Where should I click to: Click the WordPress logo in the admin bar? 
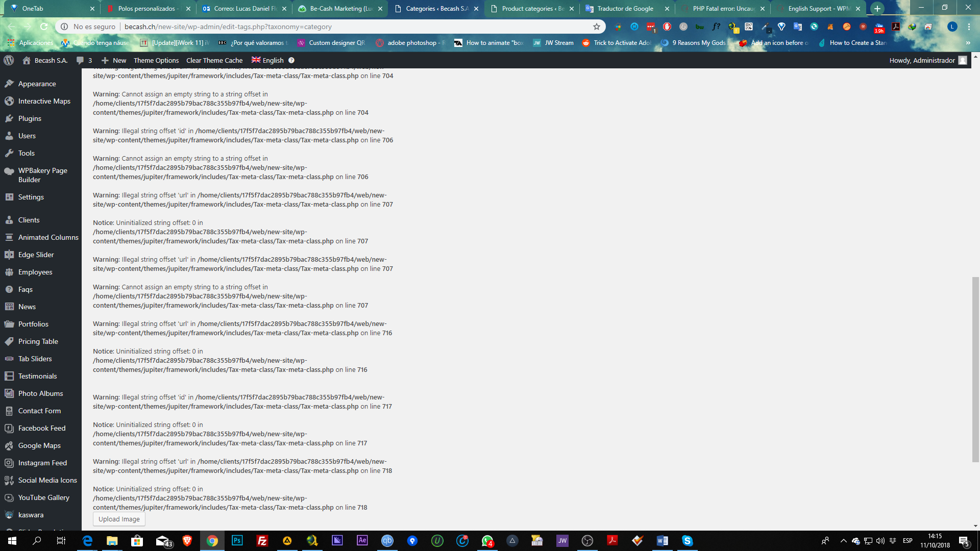(x=9, y=60)
